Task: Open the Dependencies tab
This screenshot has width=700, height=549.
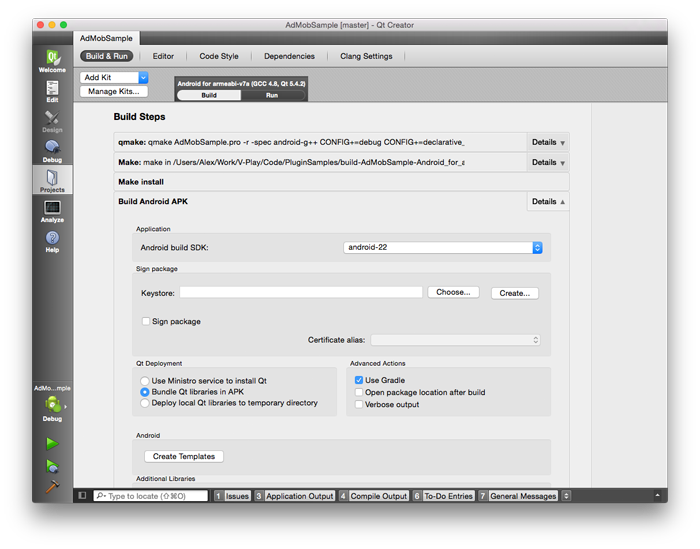Action: 289,56
